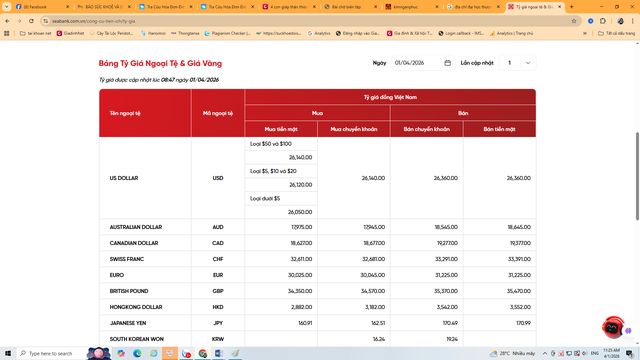
Task: Bookmark this page with the star icon
Action: (x=574, y=21)
